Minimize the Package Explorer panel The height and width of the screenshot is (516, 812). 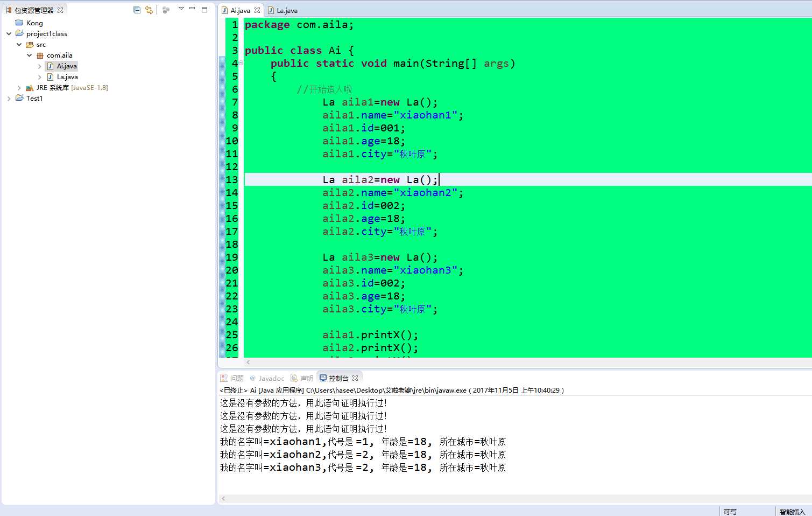[192, 9]
